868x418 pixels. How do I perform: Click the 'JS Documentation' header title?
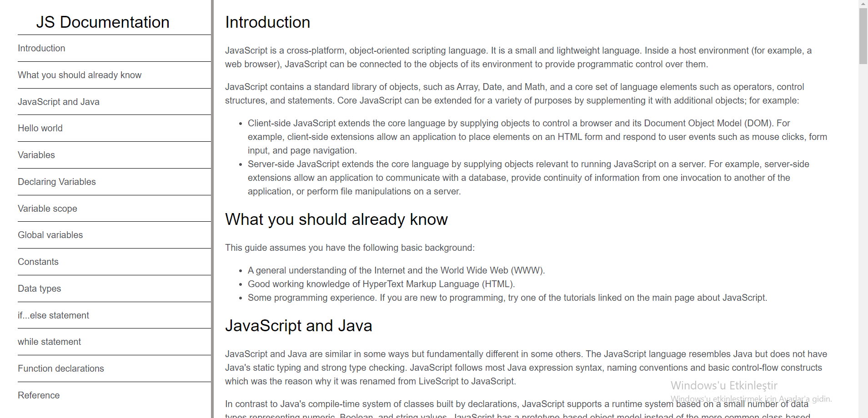coord(103,22)
